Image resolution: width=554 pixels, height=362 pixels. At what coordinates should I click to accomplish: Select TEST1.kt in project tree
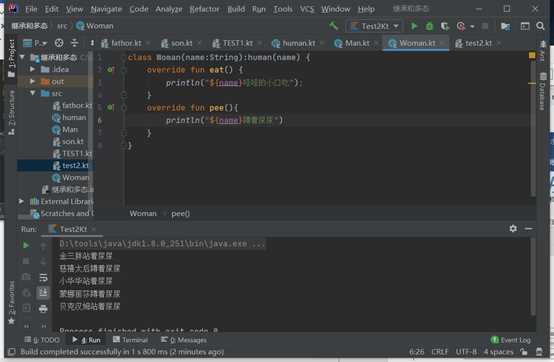tap(72, 153)
